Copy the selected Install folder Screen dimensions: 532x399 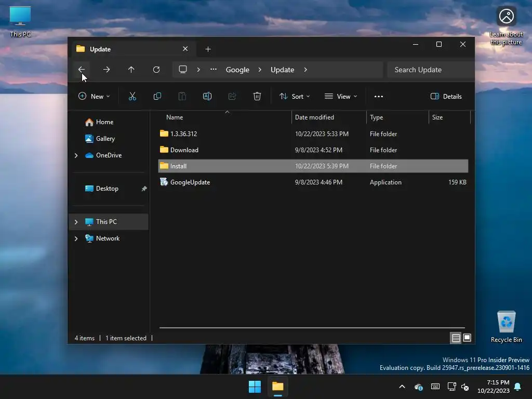(157, 96)
